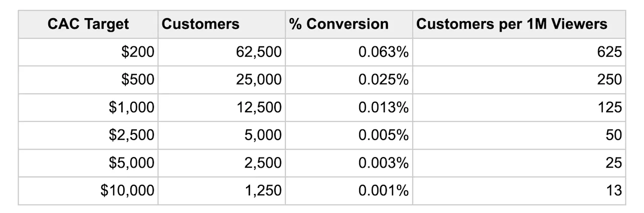The height and width of the screenshot is (213, 644).
Task: Select the 1,250 customers cell
Action: (x=221, y=191)
